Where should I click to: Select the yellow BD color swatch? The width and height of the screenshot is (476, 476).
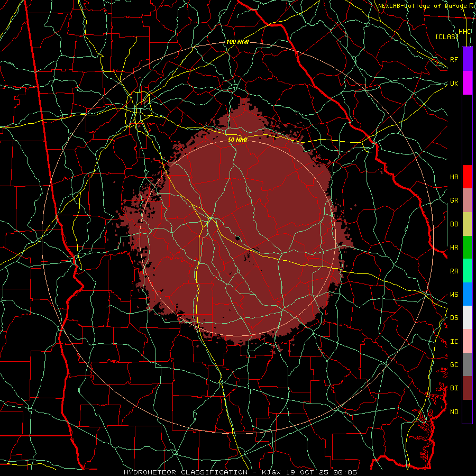tap(467, 224)
